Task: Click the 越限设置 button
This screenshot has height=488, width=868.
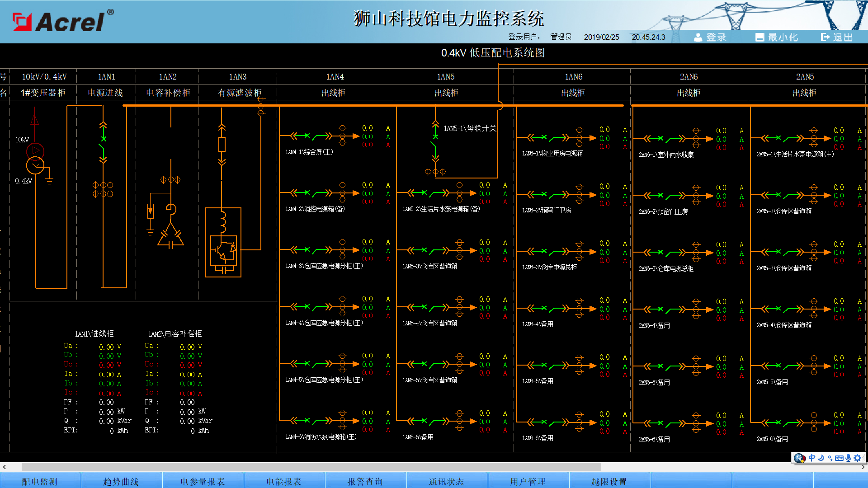Action: (609, 481)
